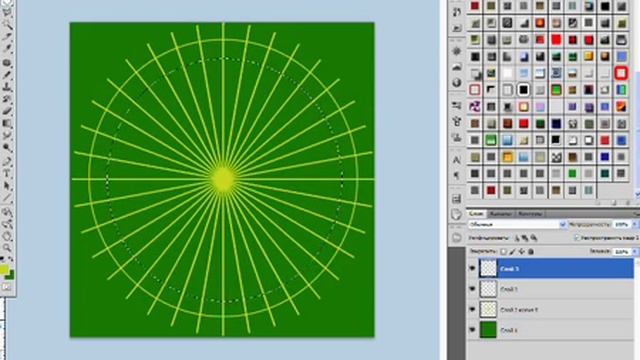Toggle lock all padlock icon
Image resolution: width=640 pixels, height=360 pixels.
click(x=531, y=252)
